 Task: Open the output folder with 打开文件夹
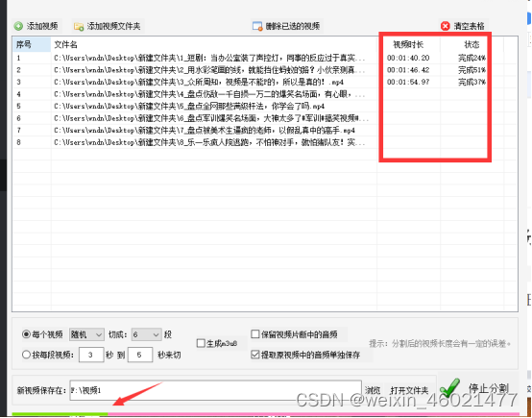coord(409,390)
